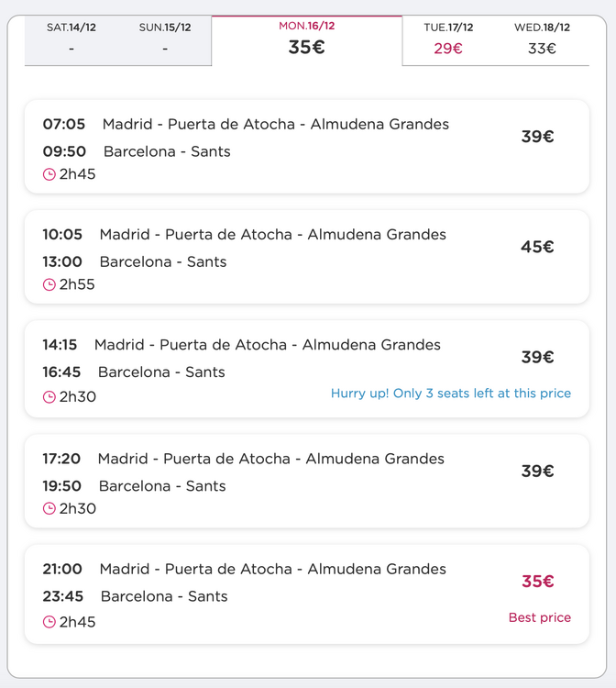
Task: Select the SUN.15/12 date tab
Action: (165, 40)
